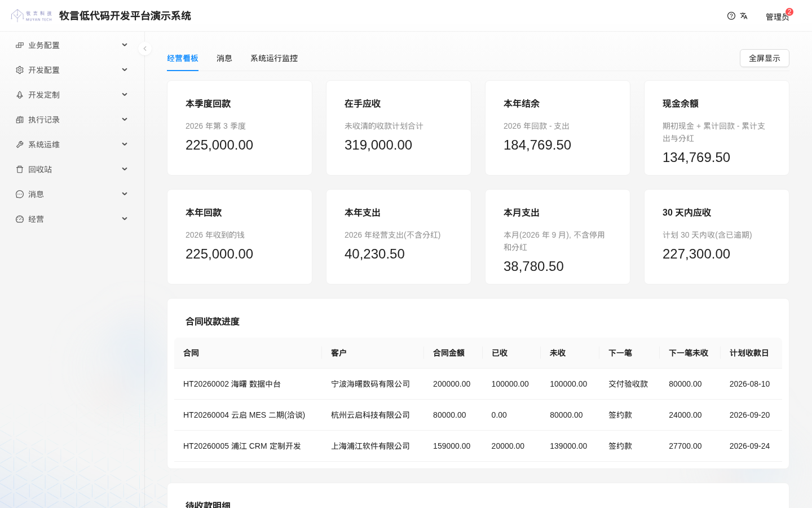Open the language translation icon

pos(744,16)
